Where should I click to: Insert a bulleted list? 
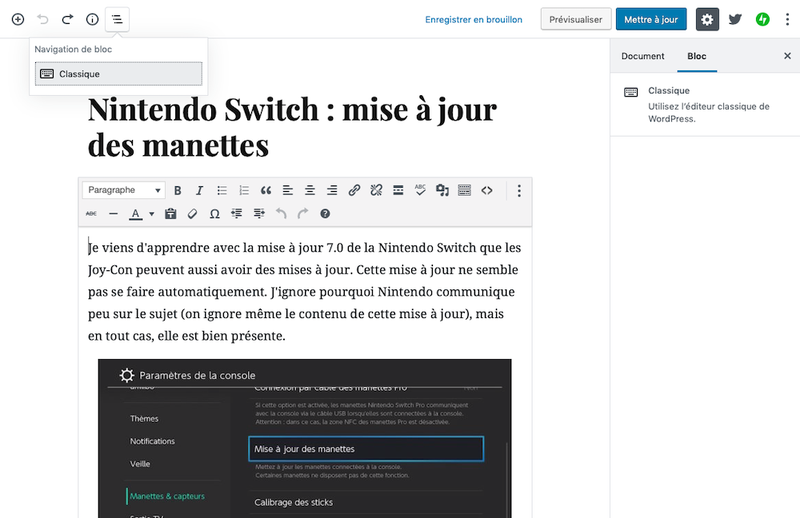222,190
